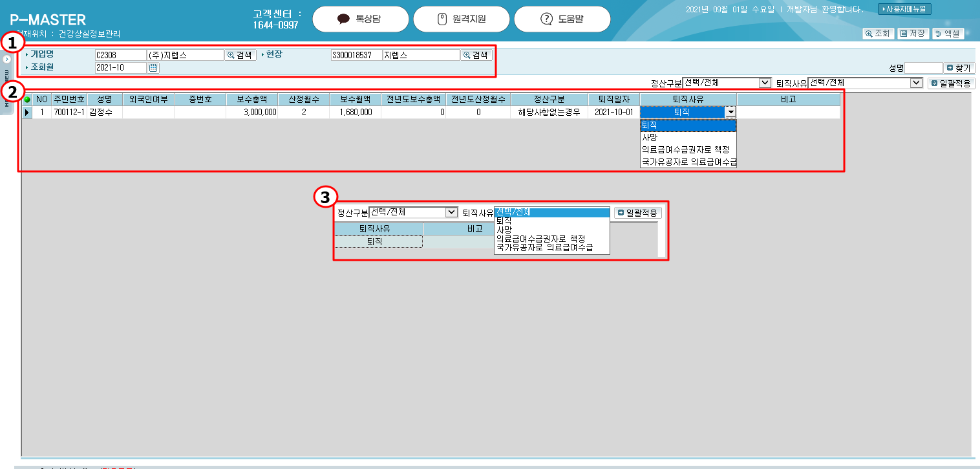
Task: Click the 비고 column header in main grid
Action: click(789, 100)
